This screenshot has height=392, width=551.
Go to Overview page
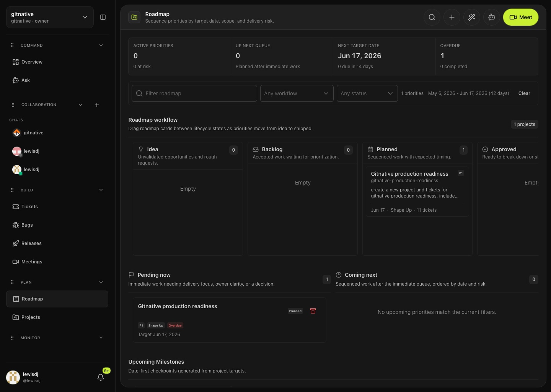(57, 62)
